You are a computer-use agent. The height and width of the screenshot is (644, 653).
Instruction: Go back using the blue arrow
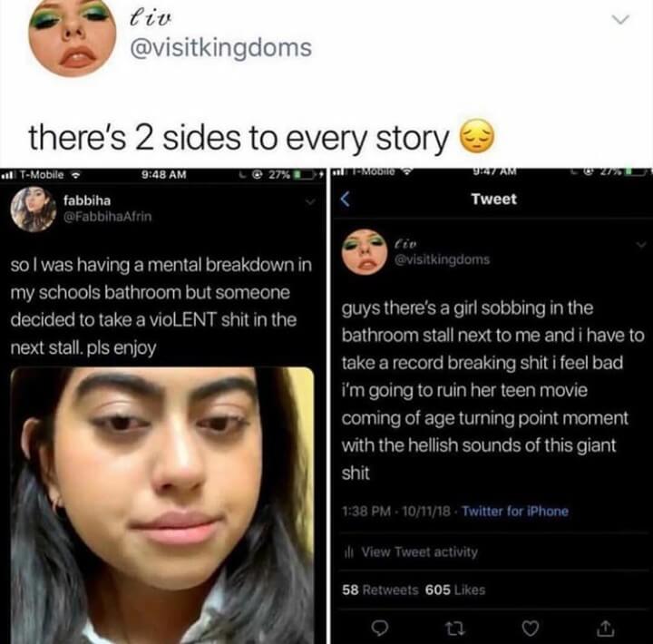(344, 200)
